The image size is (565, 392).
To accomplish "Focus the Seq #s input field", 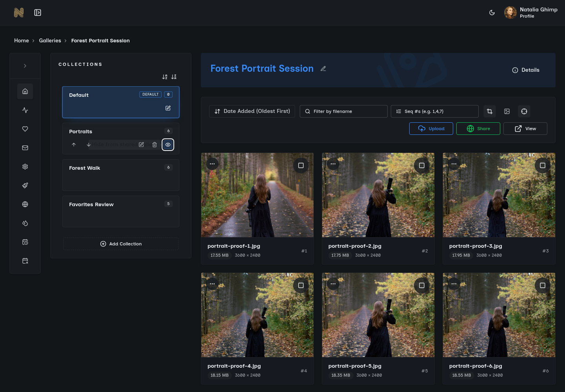I will (x=435, y=111).
